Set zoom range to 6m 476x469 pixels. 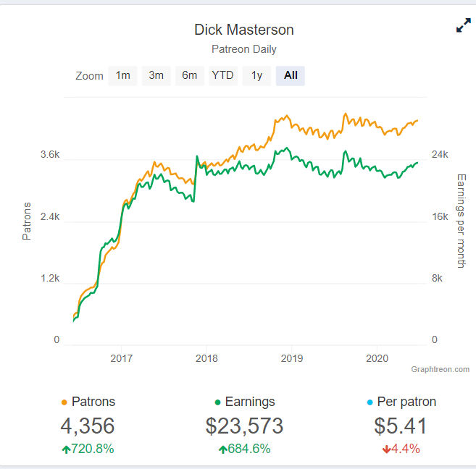(x=189, y=75)
